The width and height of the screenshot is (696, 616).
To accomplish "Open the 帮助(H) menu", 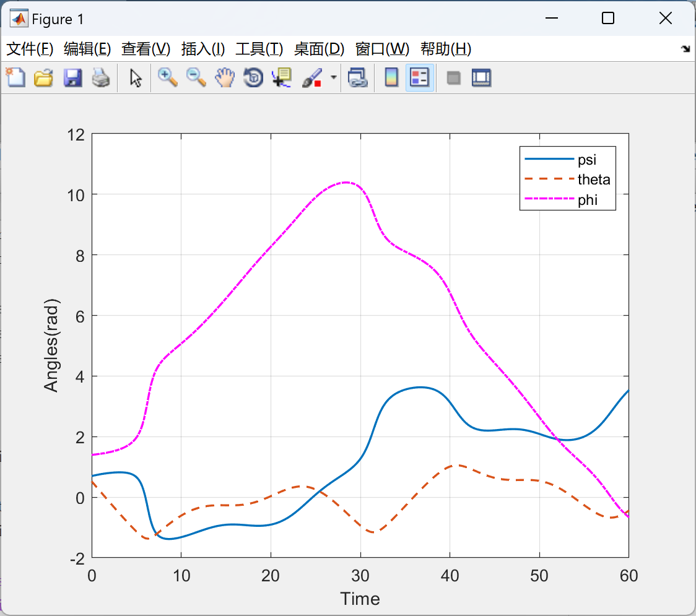I will [446, 49].
